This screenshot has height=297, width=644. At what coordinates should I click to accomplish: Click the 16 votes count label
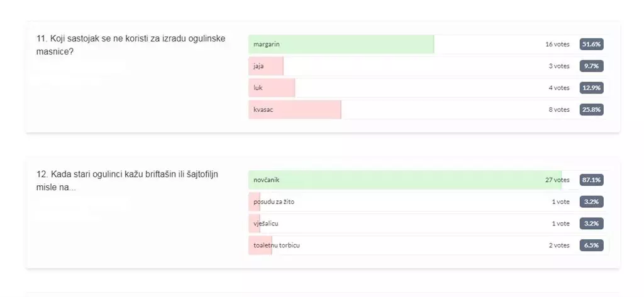[x=557, y=45]
